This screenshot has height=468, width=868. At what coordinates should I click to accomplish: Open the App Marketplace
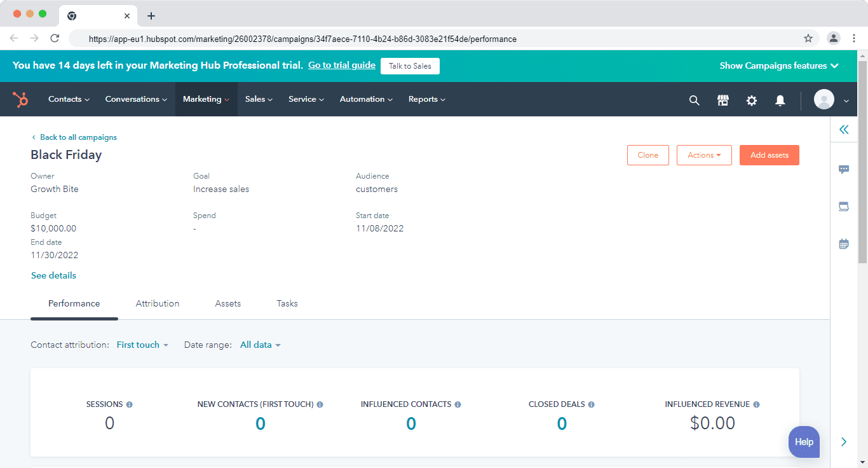point(722,100)
